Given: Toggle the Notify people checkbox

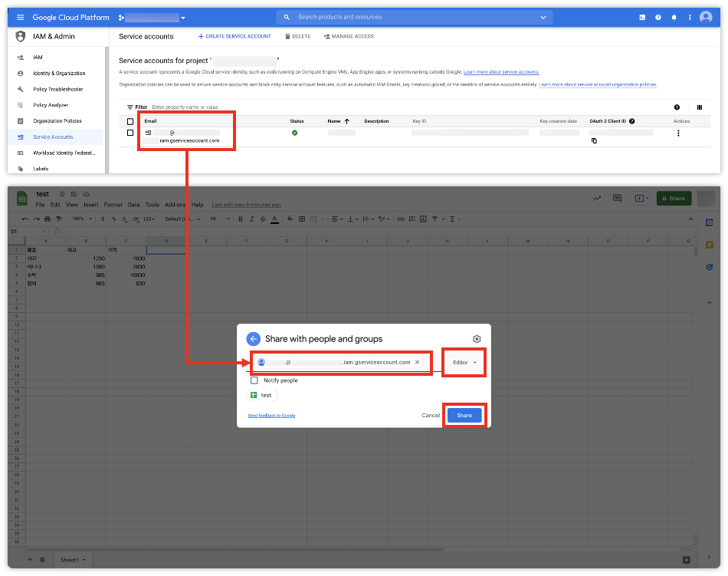Looking at the screenshot, I should pyautogui.click(x=254, y=380).
